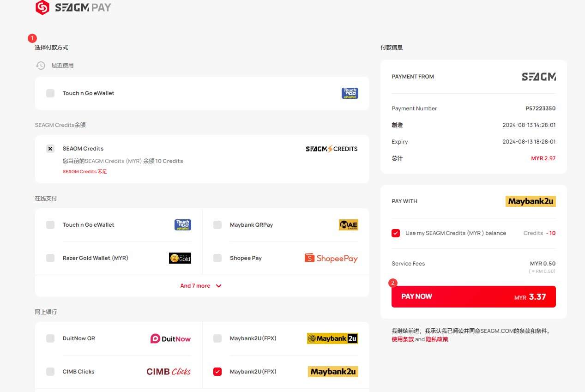
Task: Click the Pay Now button
Action: point(473,296)
